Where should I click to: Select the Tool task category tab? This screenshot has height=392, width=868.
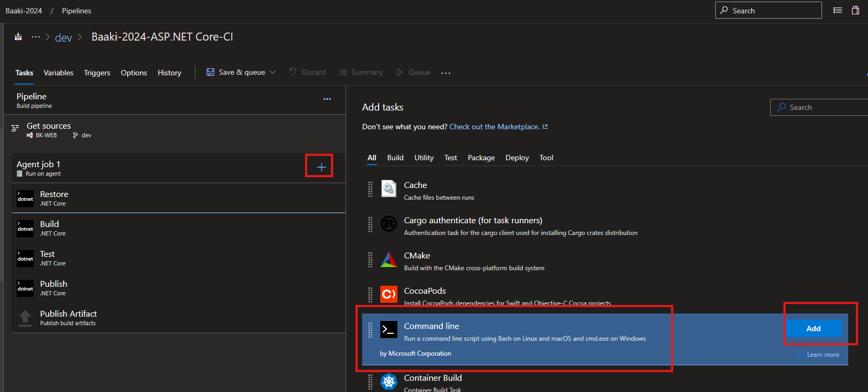point(546,158)
